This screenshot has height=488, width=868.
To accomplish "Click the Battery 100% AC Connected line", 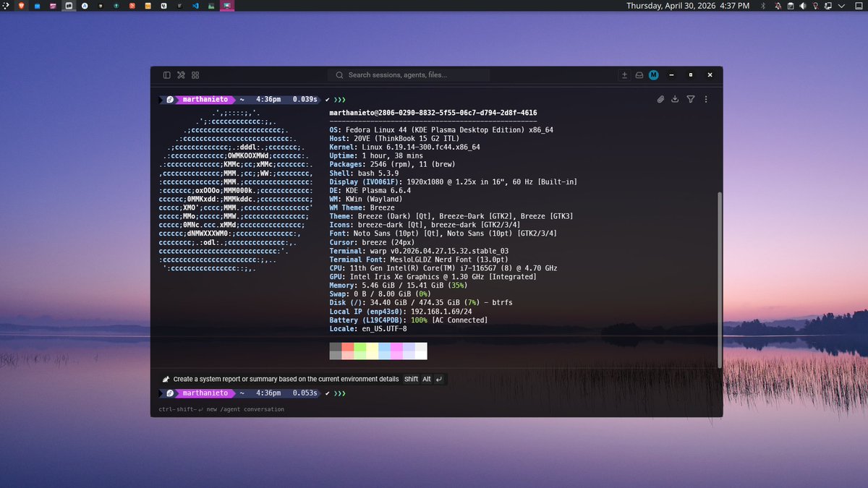I will (x=409, y=320).
